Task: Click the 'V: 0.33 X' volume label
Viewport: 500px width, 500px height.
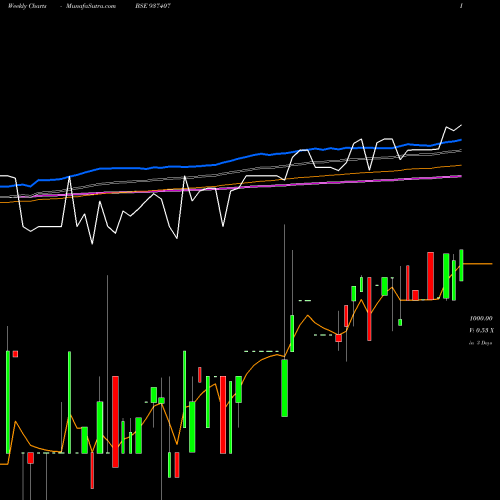Action: (x=482, y=330)
